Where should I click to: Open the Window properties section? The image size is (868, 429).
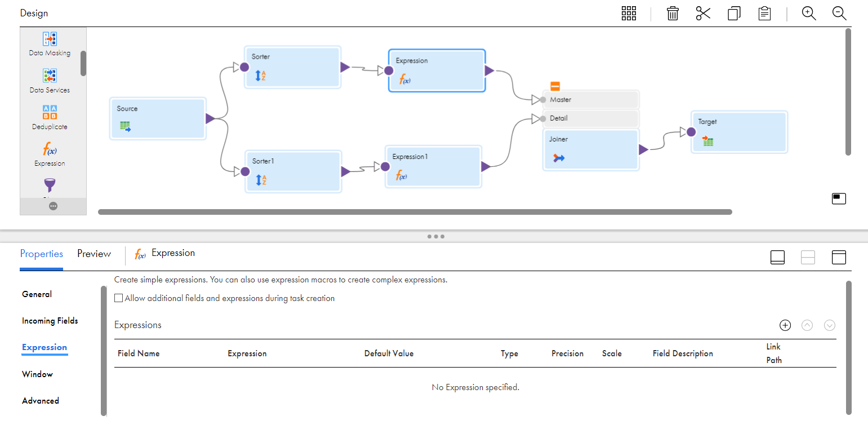[x=37, y=374]
